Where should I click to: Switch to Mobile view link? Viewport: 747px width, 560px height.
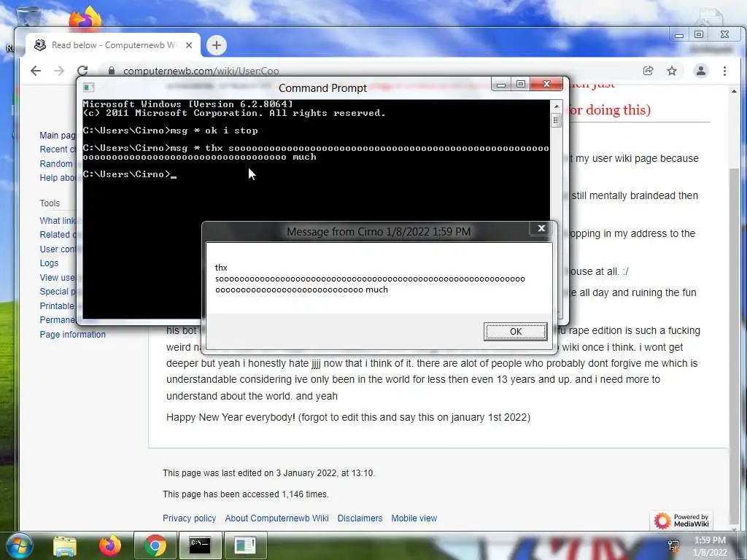tap(414, 518)
